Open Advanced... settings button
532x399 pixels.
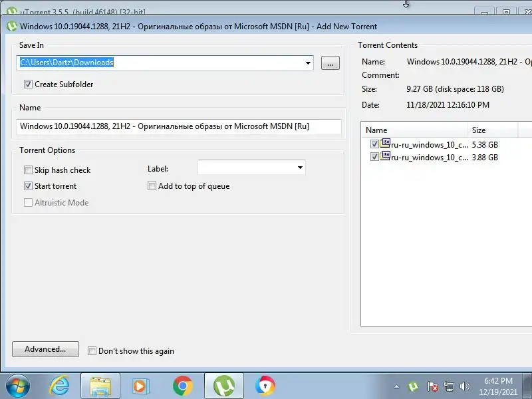click(x=45, y=349)
